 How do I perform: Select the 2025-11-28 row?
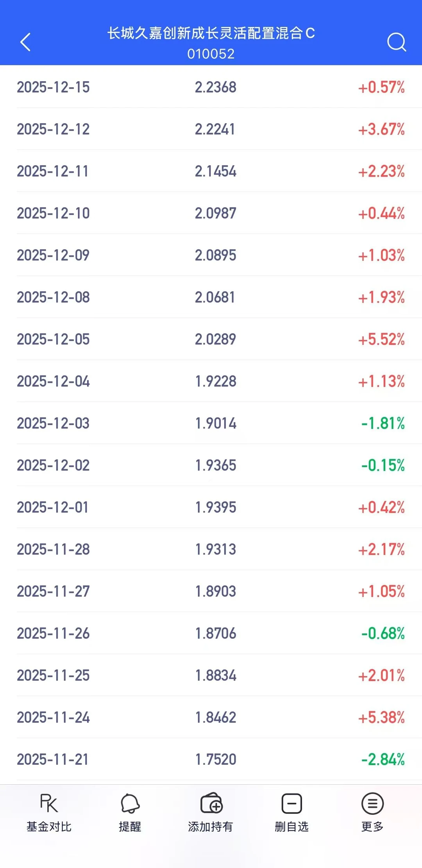point(211,549)
